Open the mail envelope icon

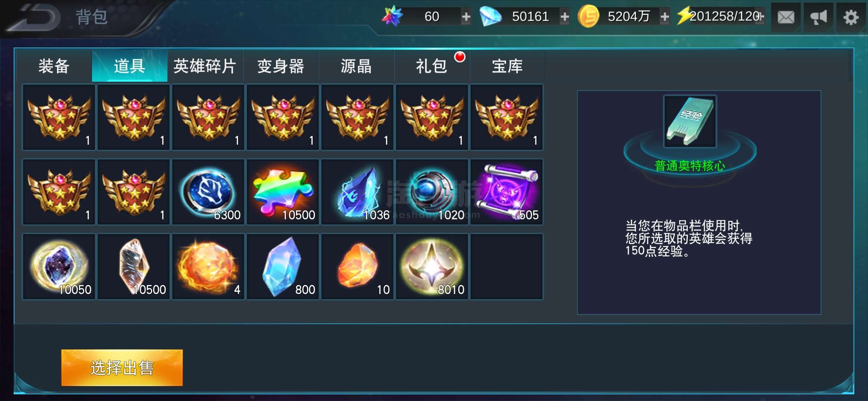[x=786, y=17]
